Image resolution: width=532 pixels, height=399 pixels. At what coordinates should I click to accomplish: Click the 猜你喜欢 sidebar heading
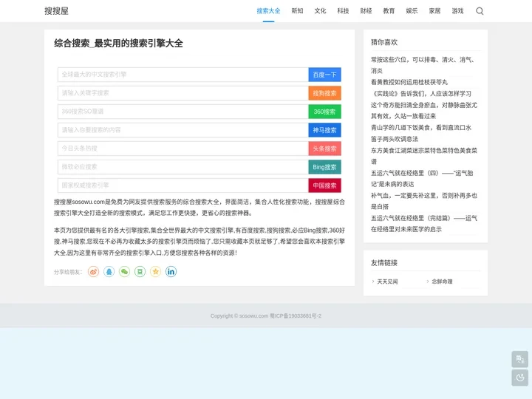click(384, 42)
